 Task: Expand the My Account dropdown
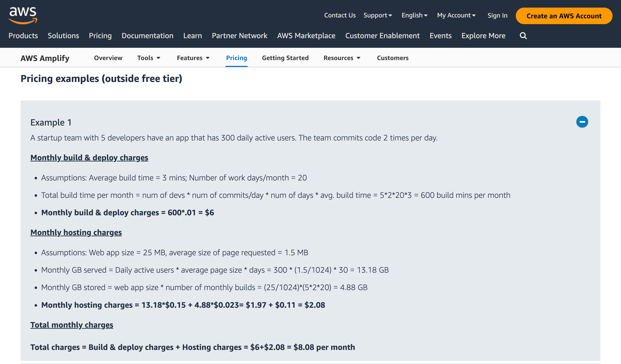(456, 15)
